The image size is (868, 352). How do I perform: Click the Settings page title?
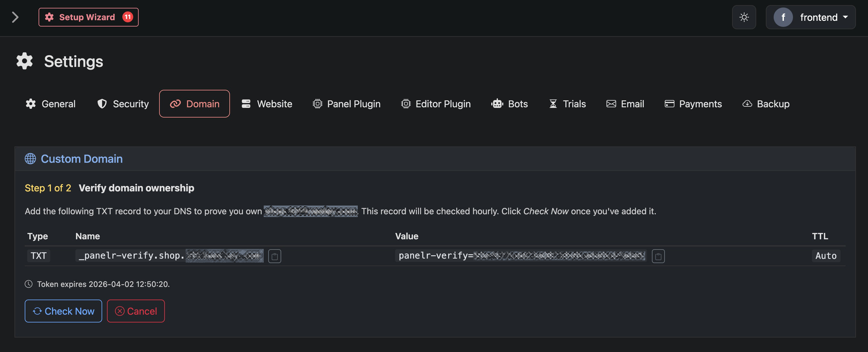pyautogui.click(x=74, y=61)
